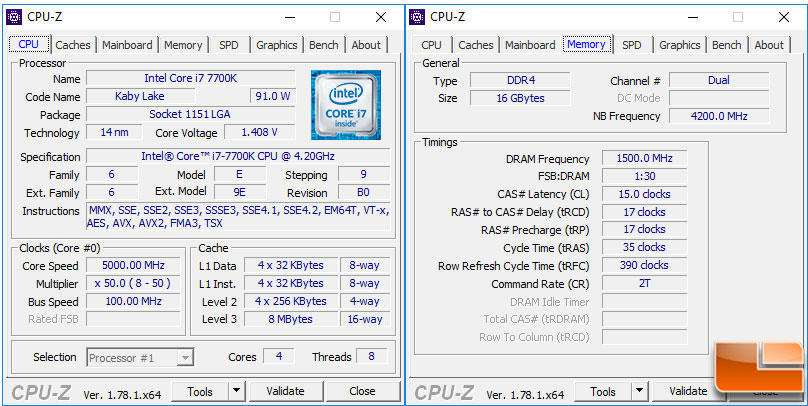Screen dimensions: 808x406
Task: Click the NB Frequency value 4200.0 MHz
Action: pyautogui.click(x=719, y=116)
